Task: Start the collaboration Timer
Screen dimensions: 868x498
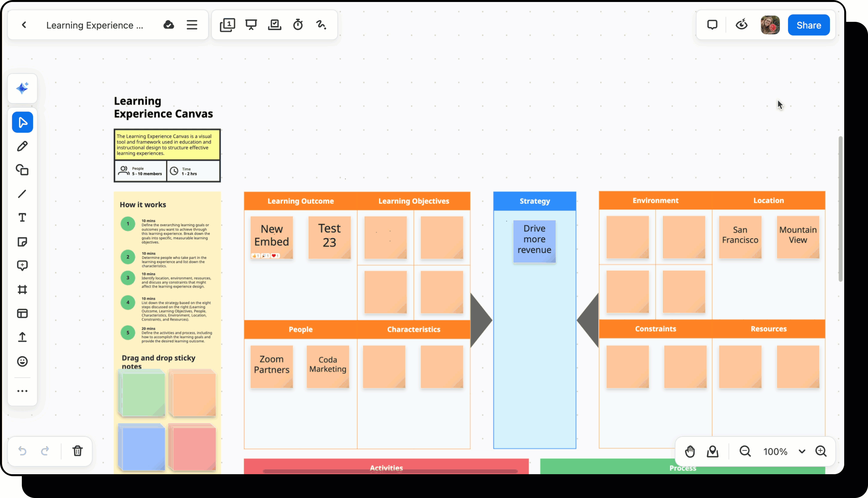Action: [298, 24]
